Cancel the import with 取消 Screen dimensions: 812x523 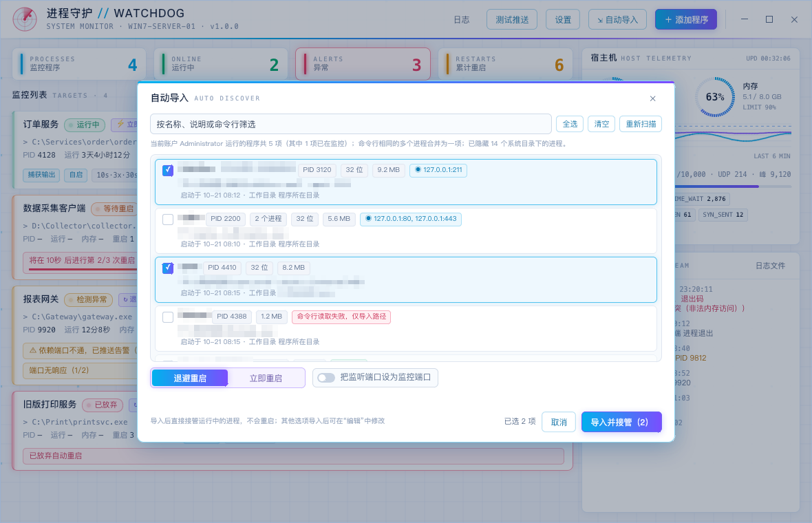[559, 422]
